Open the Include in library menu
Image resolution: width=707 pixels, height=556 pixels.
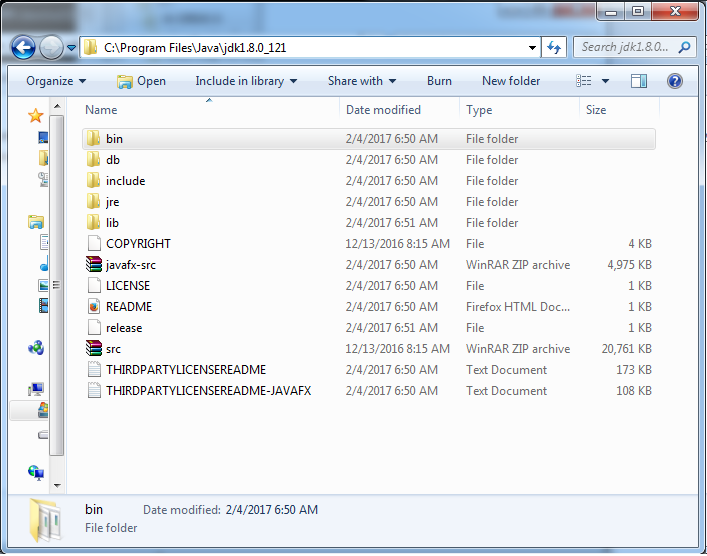tap(246, 81)
